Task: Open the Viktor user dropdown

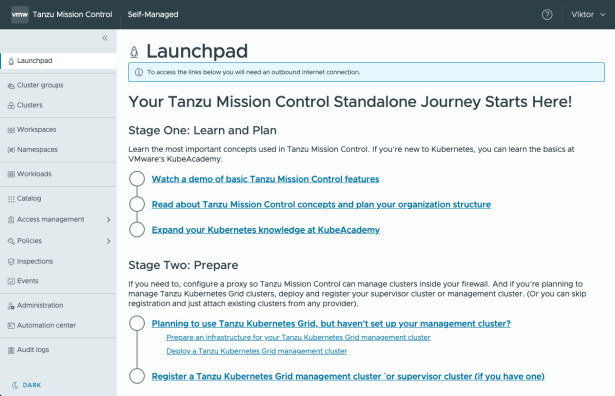Action: pos(588,15)
